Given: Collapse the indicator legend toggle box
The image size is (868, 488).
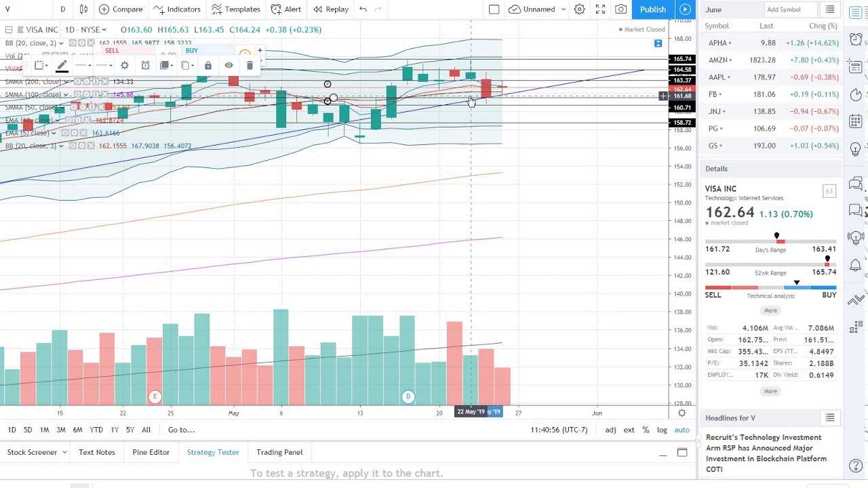Looking at the screenshot, I should [x=8, y=30].
